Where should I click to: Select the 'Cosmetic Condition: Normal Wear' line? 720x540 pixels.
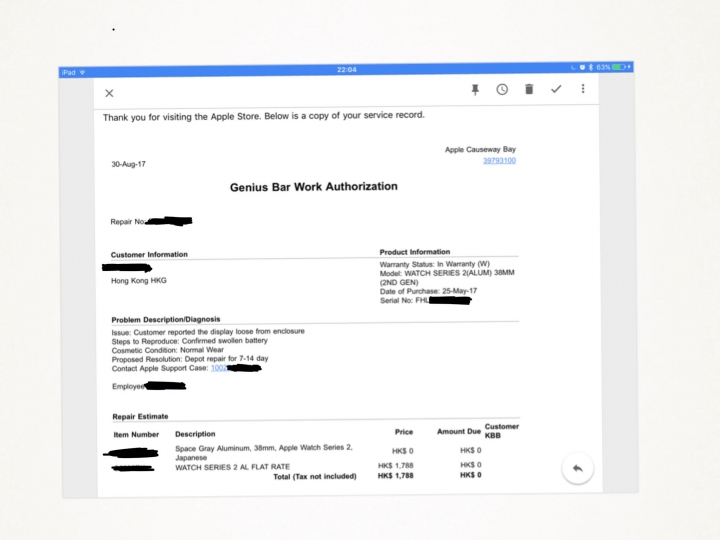click(x=168, y=350)
